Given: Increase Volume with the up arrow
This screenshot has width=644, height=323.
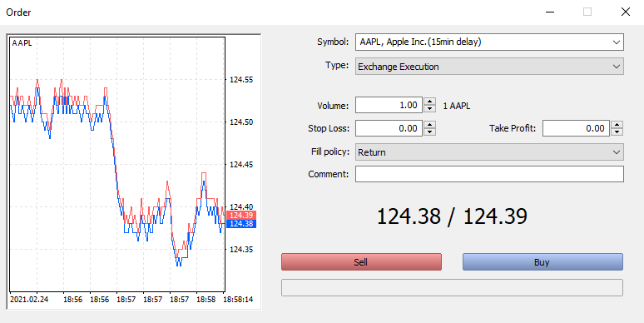Looking at the screenshot, I should click(429, 102).
